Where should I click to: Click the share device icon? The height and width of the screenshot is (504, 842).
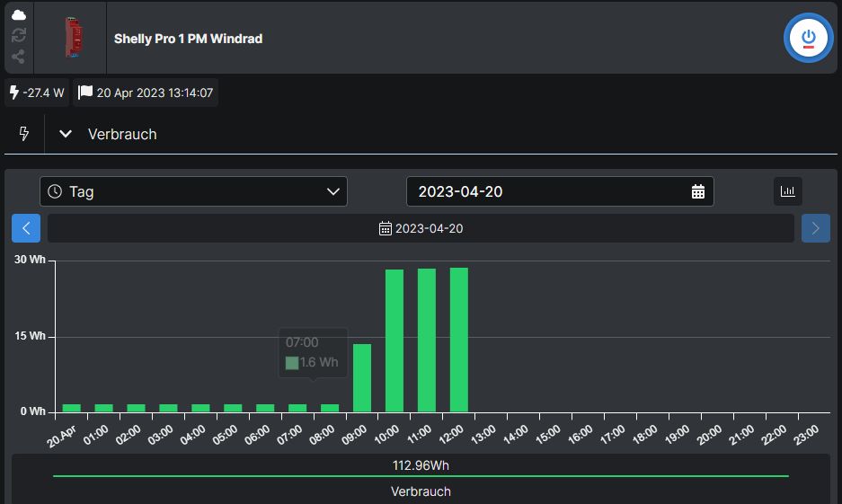click(18, 57)
